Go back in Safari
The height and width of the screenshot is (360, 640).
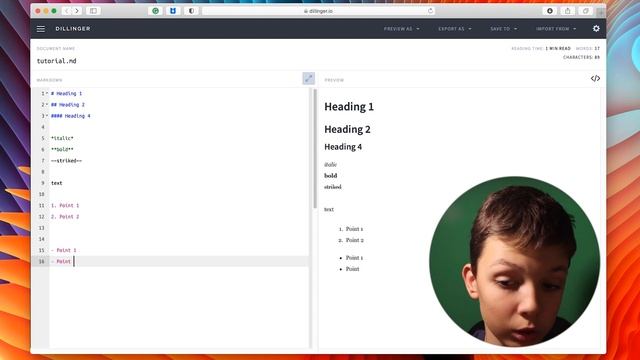tap(67, 11)
